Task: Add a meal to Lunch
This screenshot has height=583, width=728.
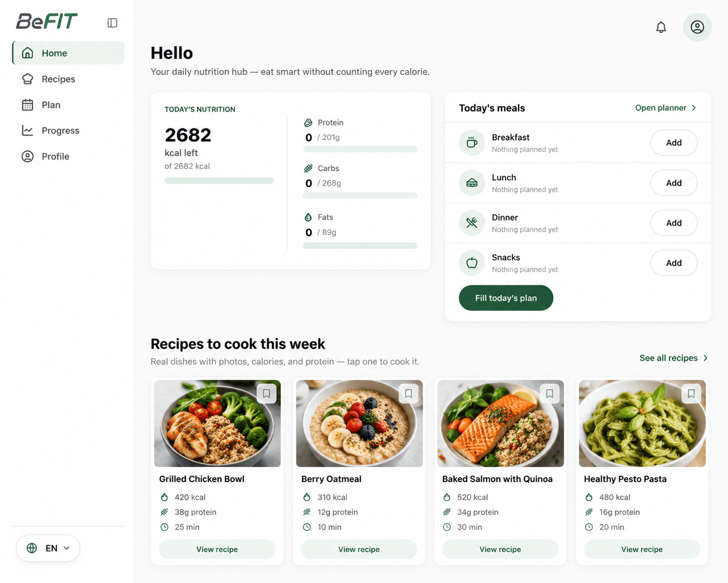Action: tap(673, 183)
